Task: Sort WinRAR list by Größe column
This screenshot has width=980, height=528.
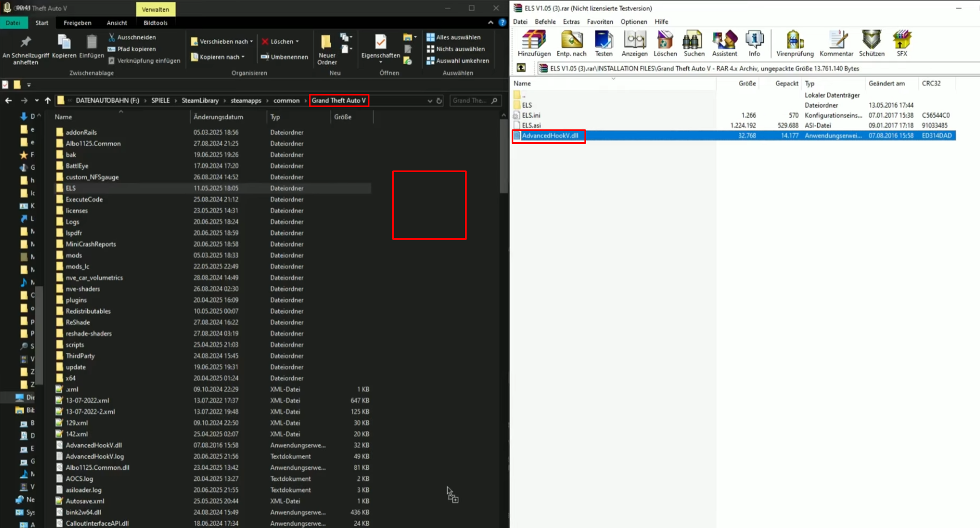Action: 737,83
